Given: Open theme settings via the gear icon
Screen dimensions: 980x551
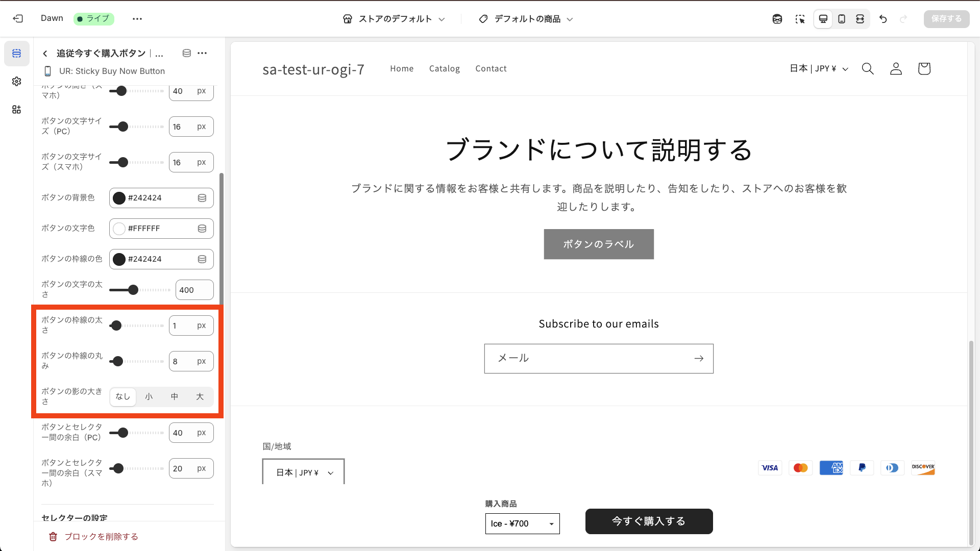Looking at the screenshot, I should tap(16, 81).
